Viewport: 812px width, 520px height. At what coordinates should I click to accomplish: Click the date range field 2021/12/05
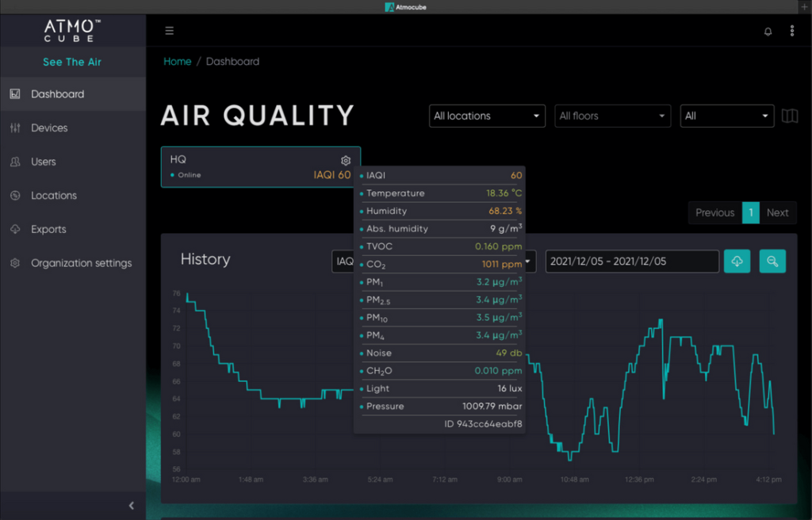click(x=632, y=262)
